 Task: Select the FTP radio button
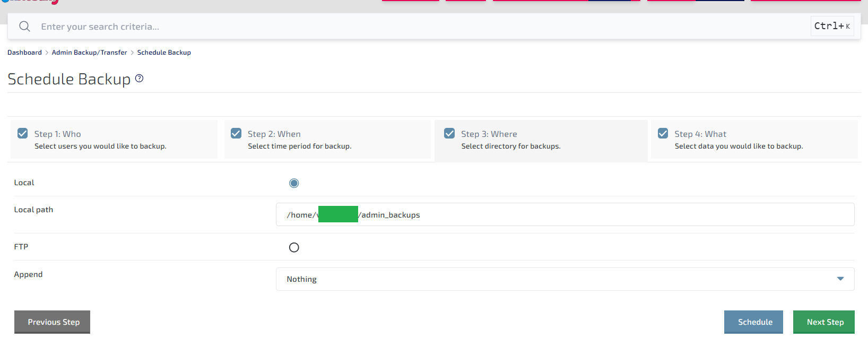point(294,247)
